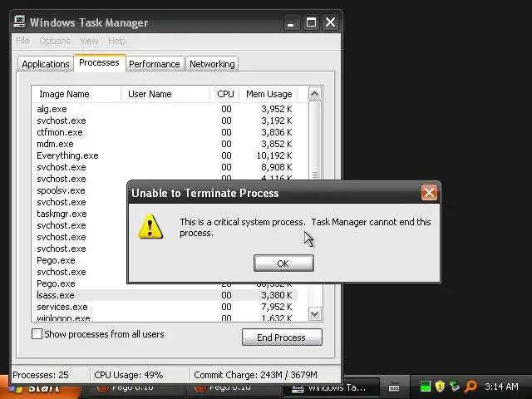The image size is (532, 399).
Task: Select svchost.exe row using 8,908 K
Action: (x=166, y=167)
